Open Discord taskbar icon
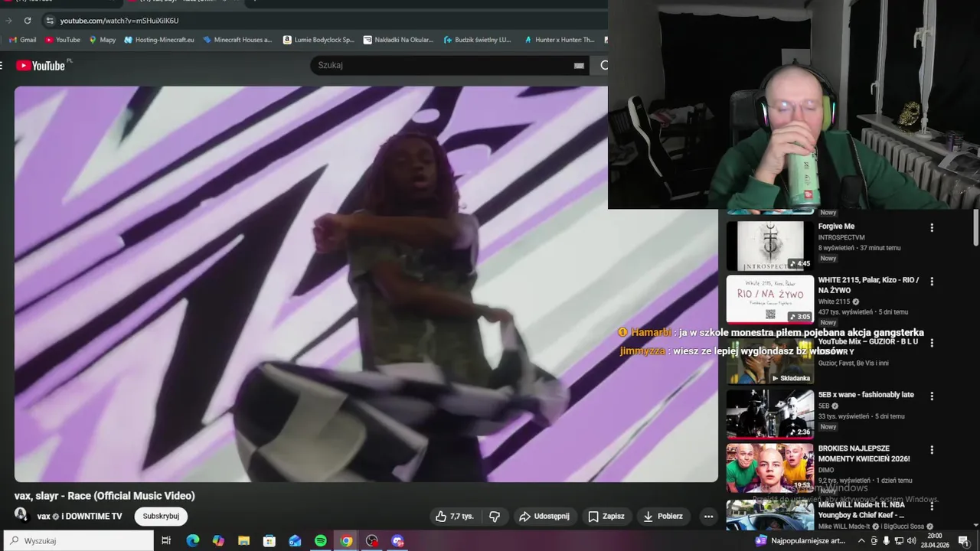Image resolution: width=980 pixels, height=551 pixels. [x=397, y=541]
